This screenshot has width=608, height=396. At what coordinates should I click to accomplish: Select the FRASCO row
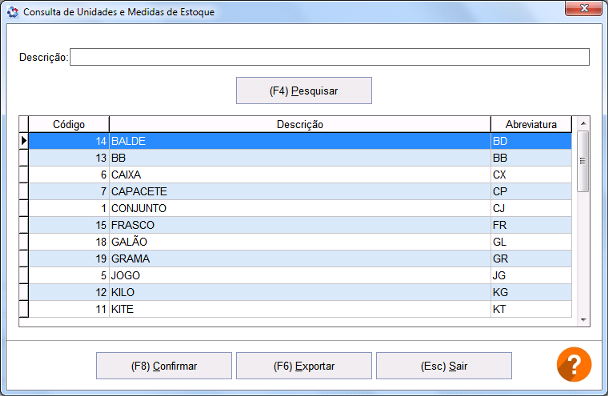pos(300,225)
